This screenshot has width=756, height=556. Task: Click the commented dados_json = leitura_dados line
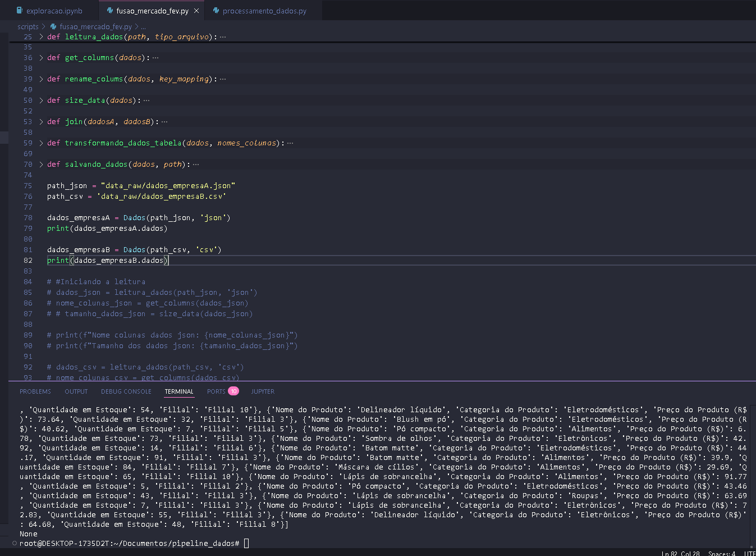(x=152, y=292)
